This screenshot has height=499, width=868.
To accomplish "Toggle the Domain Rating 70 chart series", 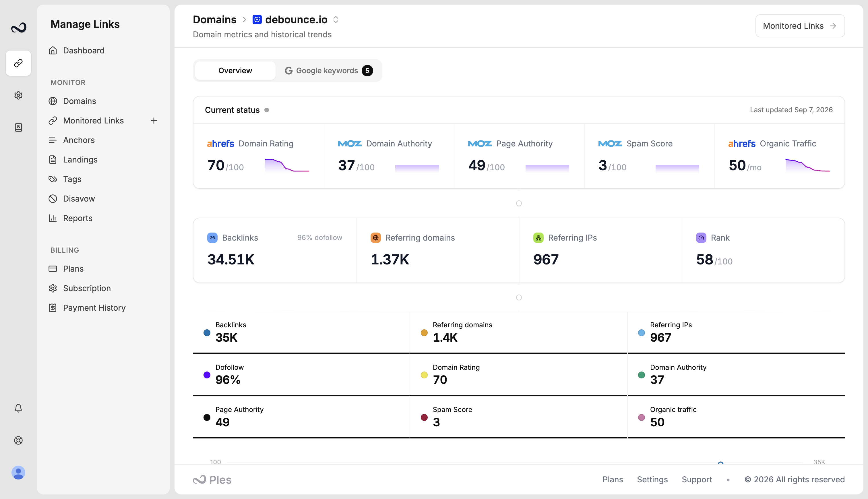I will [x=519, y=375].
